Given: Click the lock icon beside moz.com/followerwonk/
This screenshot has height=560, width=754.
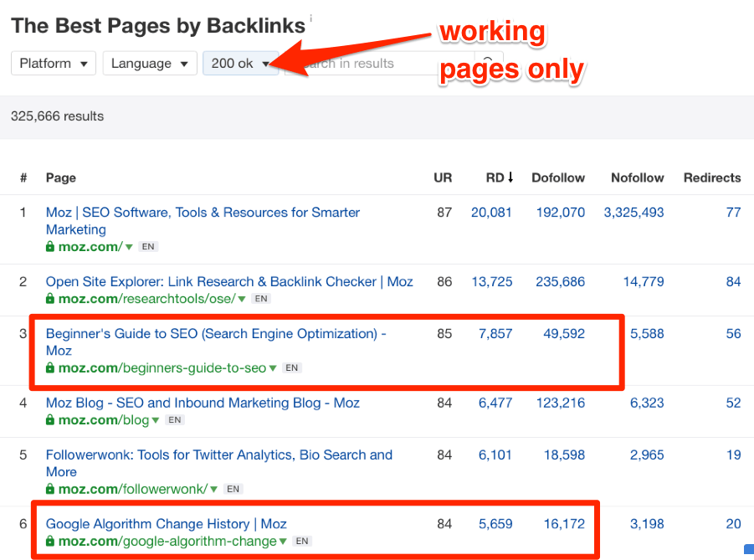Looking at the screenshot, I should click(x=50, y=490).
